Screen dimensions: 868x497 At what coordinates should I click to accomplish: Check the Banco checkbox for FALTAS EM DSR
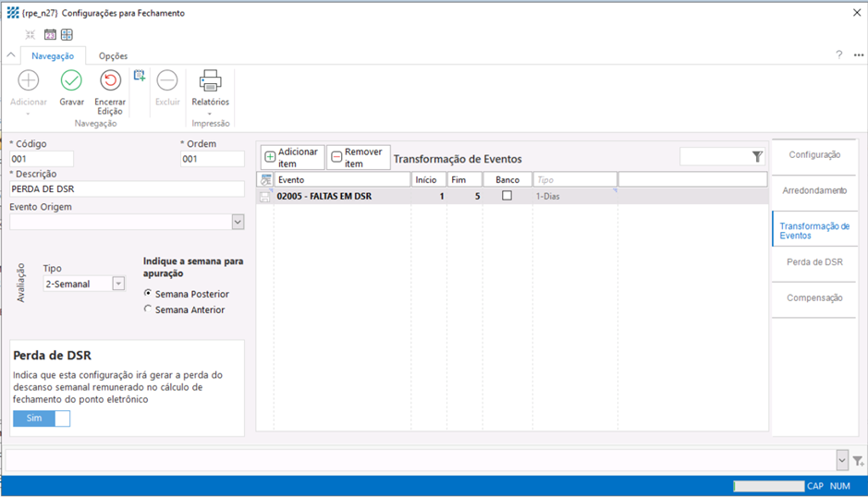[507, 196]
